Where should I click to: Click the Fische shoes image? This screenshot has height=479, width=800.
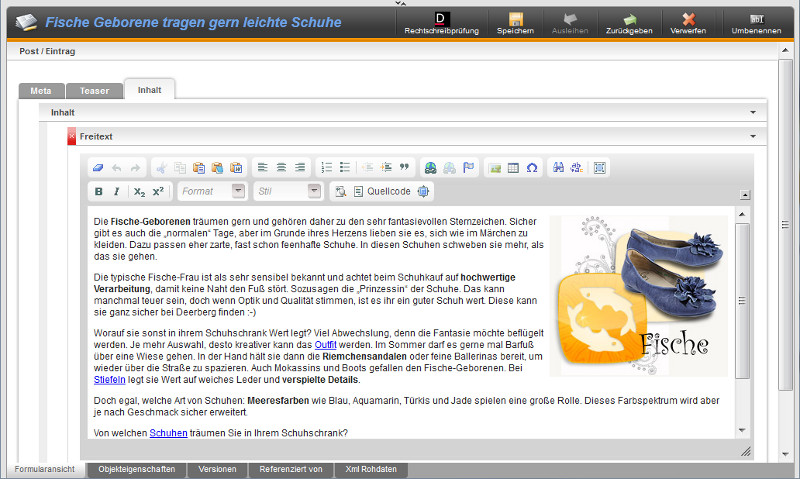pyautogui.click(x=639, y=295)
